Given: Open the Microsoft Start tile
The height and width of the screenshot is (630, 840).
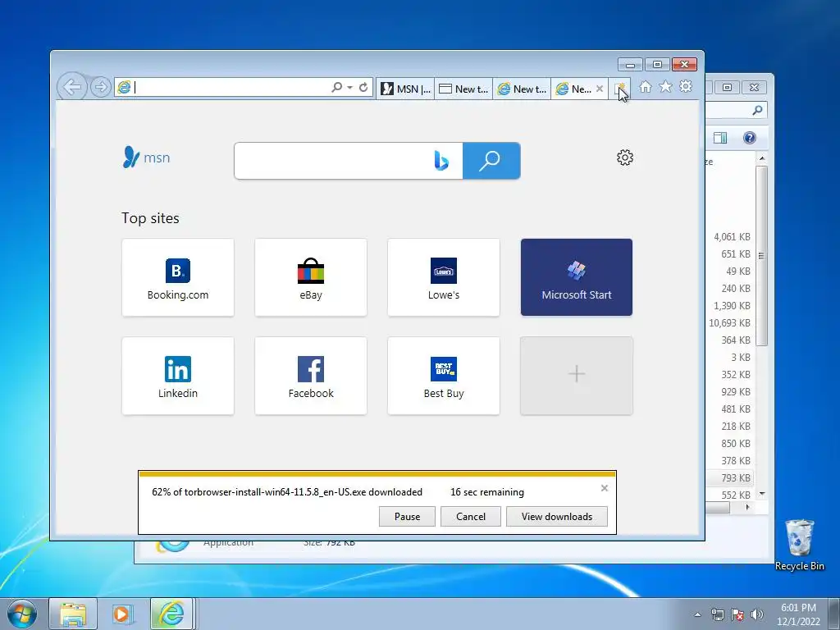Looking at the screenshot, I should coord(577,277).
